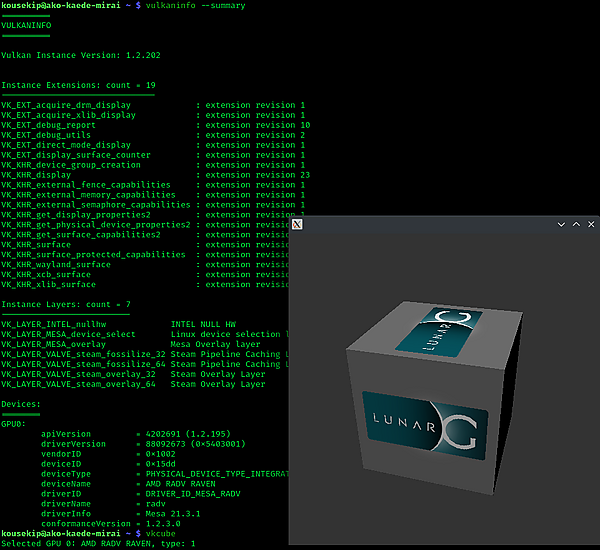This screenshot has width=600, height=550.
Task: Select VK_LAYER_INTEL_nullhw layer name
Action: tap(54, 324)
